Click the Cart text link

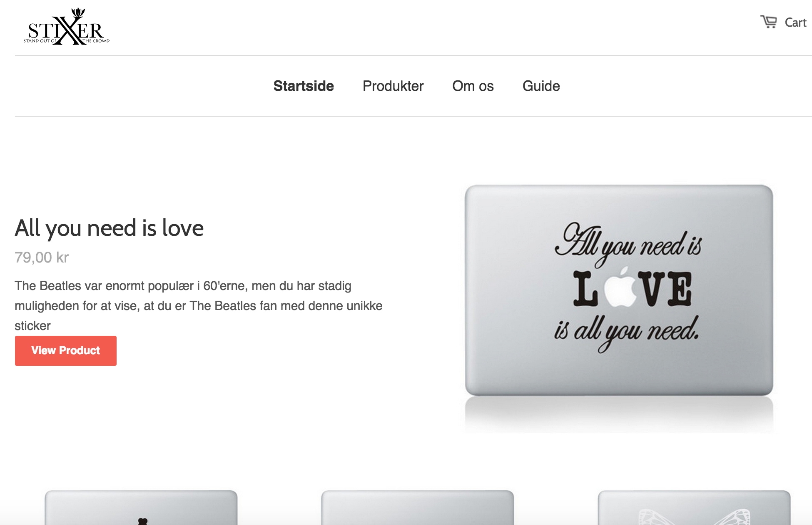(x=795, y=22)
